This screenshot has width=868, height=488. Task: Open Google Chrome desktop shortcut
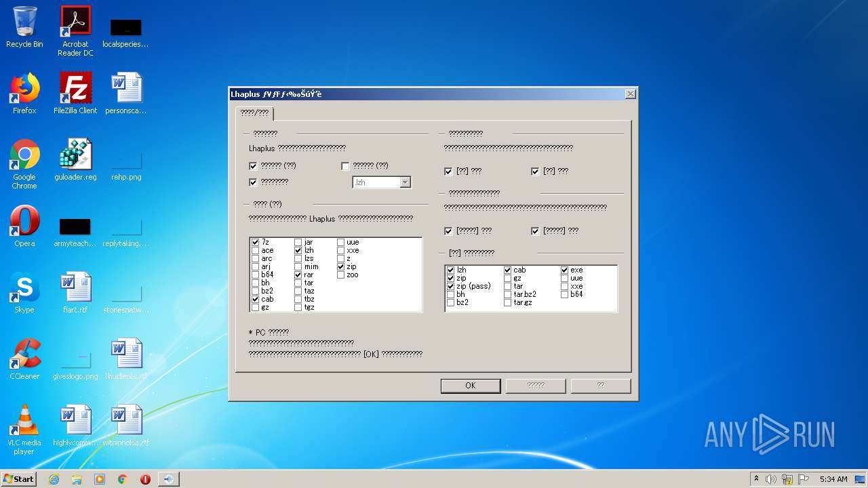(24, 165)
